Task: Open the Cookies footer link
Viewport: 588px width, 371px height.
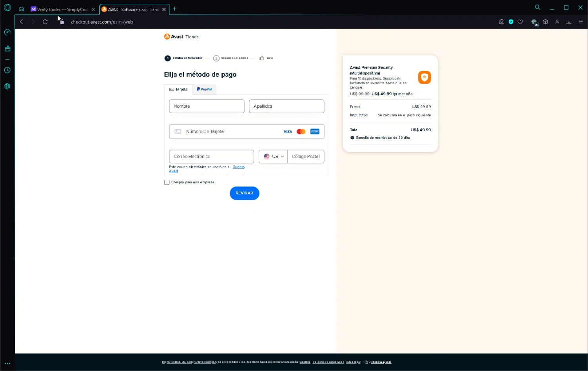Action: [305, 362]
